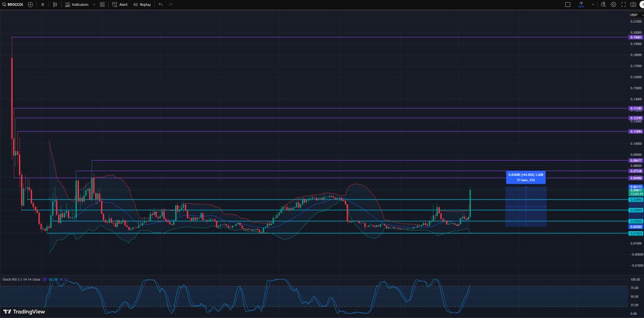This screenshot has height=318, width=644.
Task: Take a chart snapshot with camera icon
Action: click(633, 4)
